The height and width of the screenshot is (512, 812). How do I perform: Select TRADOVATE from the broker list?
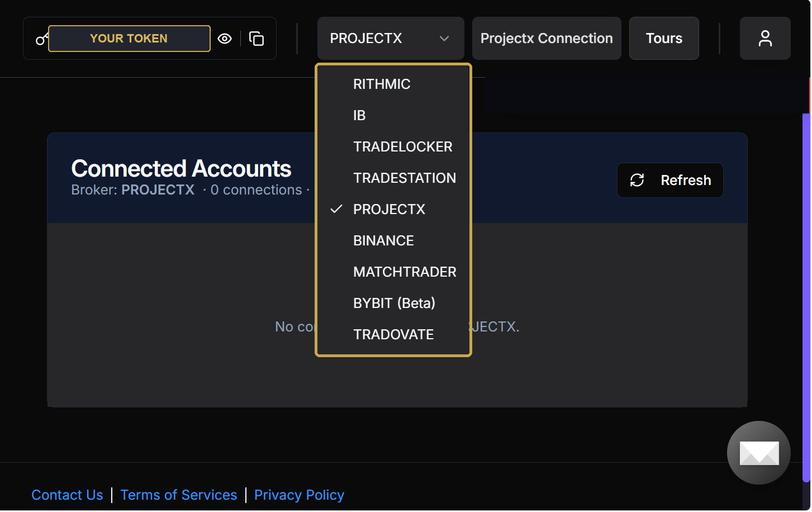click(393, 334)
